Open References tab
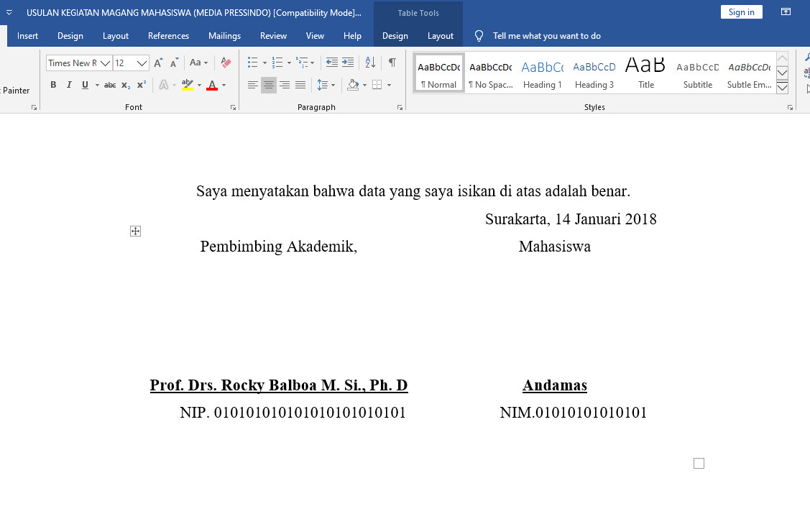The height and width of the screenshot is (532, 810). [x=168, y=36]
